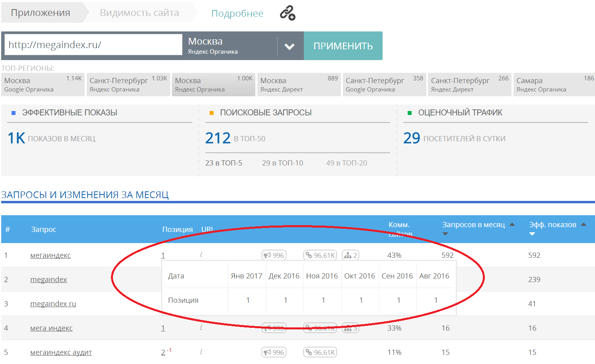Click position 2 link in мегаиндекс аудит row
Viewport: 595px width, 364px height.
163,352
